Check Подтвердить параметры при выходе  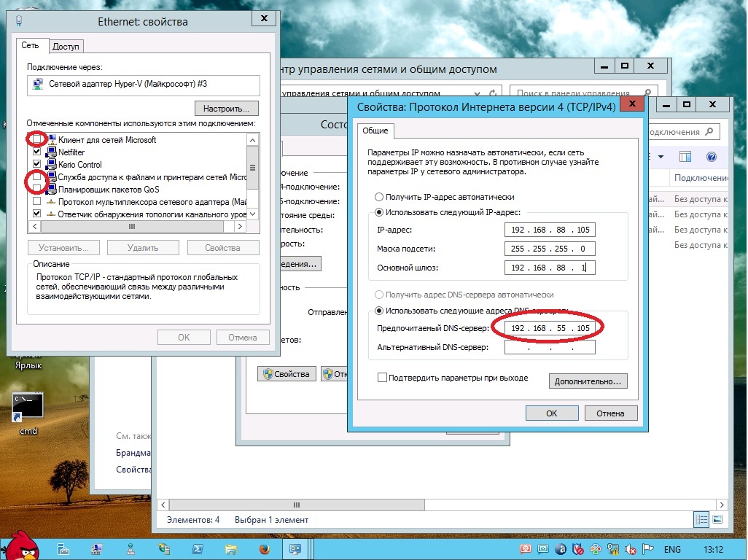pos(382,378)
